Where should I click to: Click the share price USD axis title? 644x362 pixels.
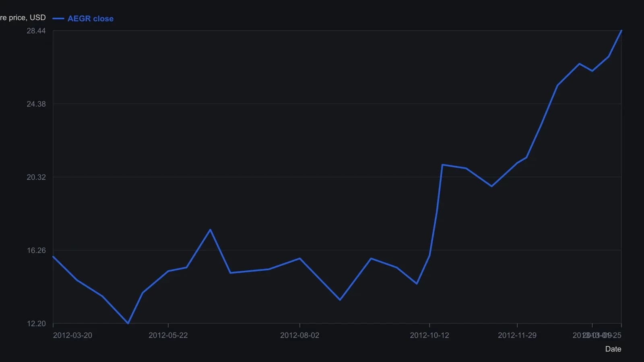click(x=23, y=18)
